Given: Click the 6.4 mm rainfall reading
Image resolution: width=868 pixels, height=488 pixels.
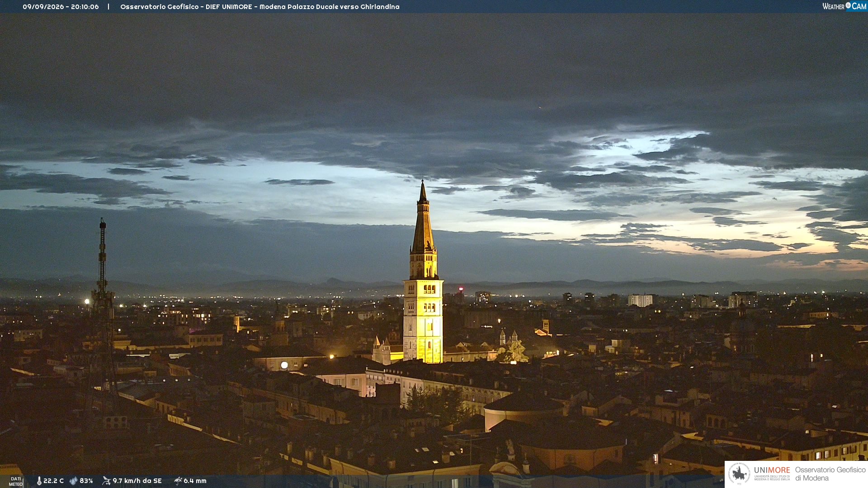Looking at the screenshot, I should [x=195, y=481].
